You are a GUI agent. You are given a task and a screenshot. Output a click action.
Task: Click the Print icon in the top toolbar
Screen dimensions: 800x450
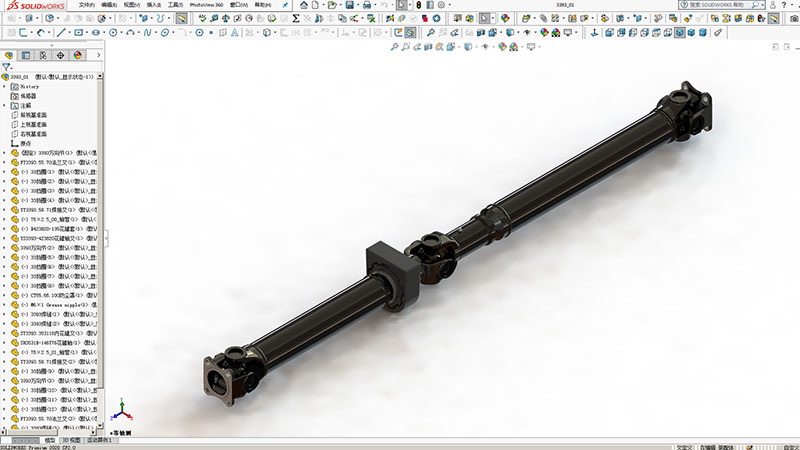click(366, 5)
